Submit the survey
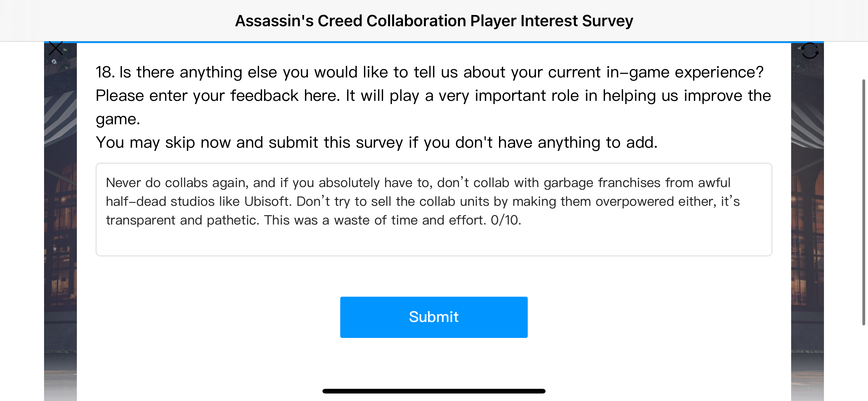Image resolution: width=868 pixels, height=401 pixels. 434,317
